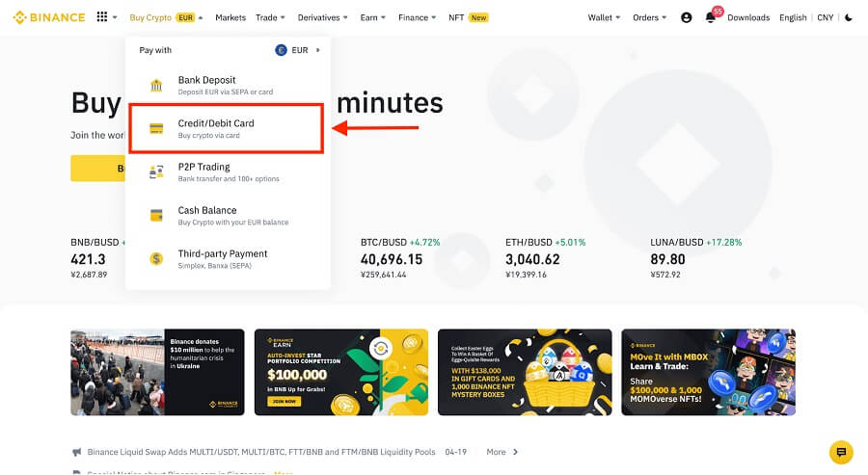The image size is (868, 475).
Task: Open the Easter Eggs gift cards banner
Action: tap(525, 372)
